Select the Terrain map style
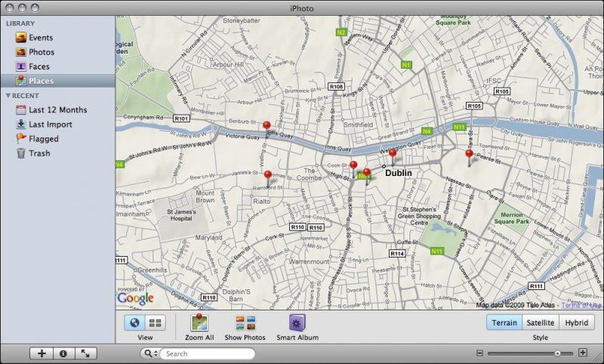 tap(504, 322)
